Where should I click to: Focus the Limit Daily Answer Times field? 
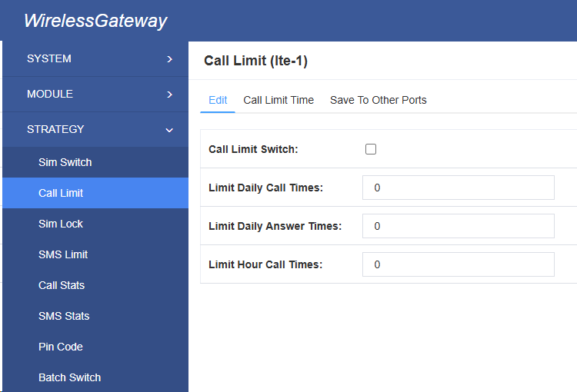pos(458,226)
